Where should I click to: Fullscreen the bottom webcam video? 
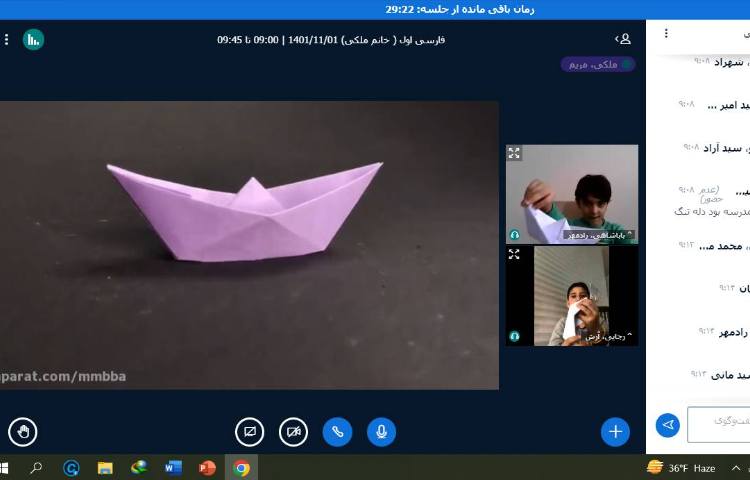pos(514,255)
